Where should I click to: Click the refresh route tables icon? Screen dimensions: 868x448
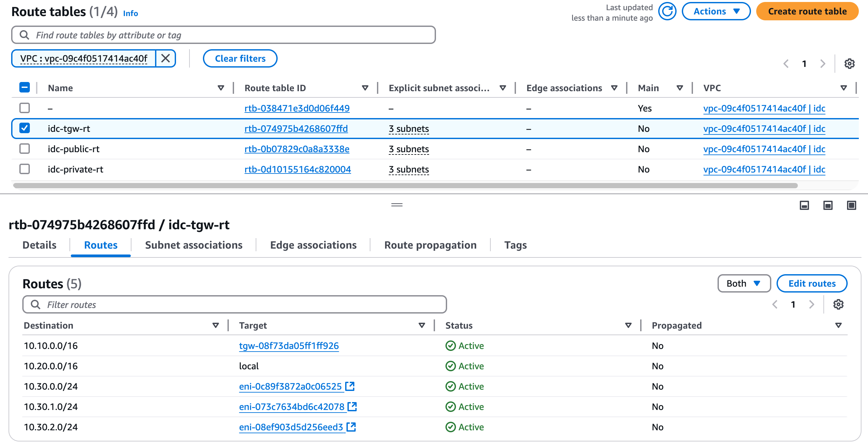(667, 11)
